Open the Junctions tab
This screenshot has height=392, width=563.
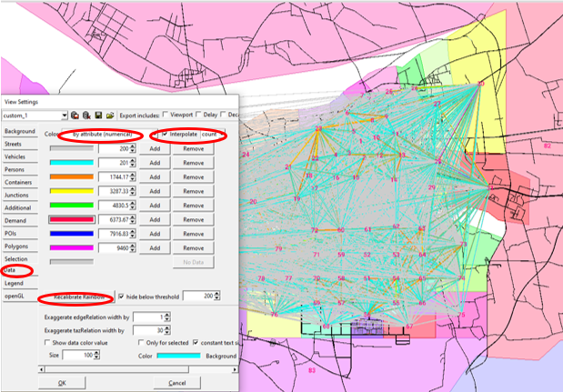(15, 195)
